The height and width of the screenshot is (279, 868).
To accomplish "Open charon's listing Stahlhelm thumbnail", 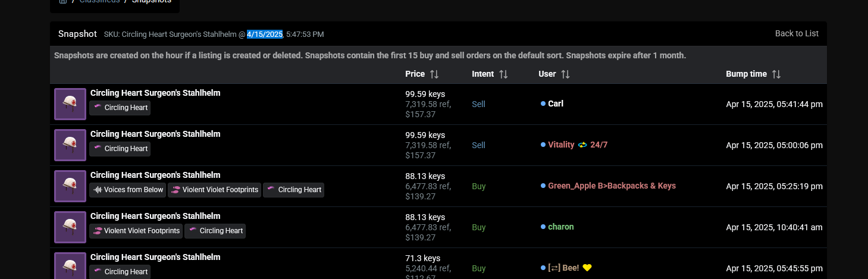I will 70,227.
